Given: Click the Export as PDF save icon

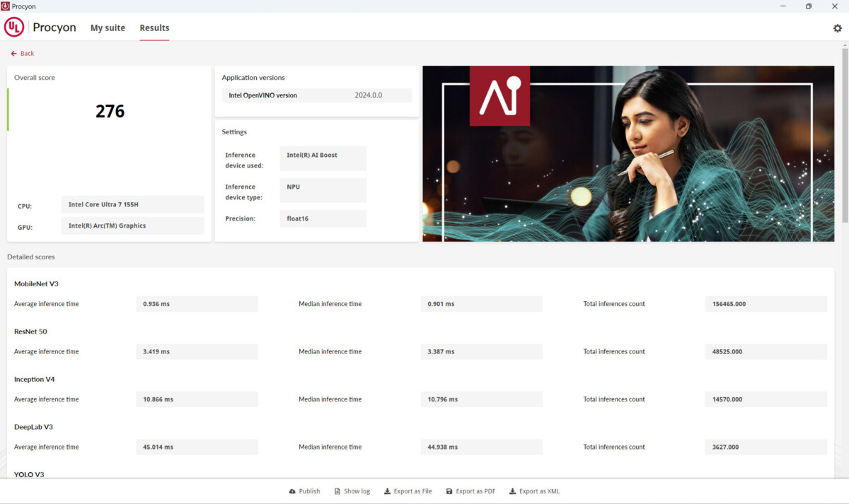Looking at the screenshot, I should coord(449,491).
